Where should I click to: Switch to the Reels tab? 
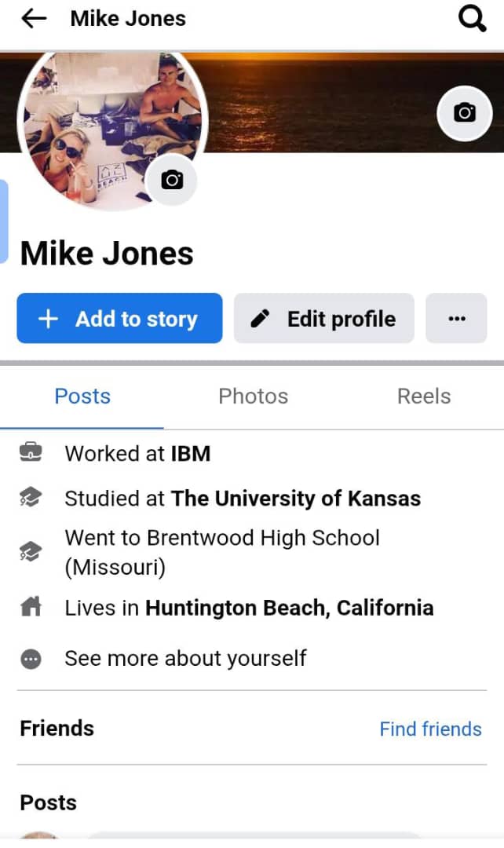coord(424,397)
